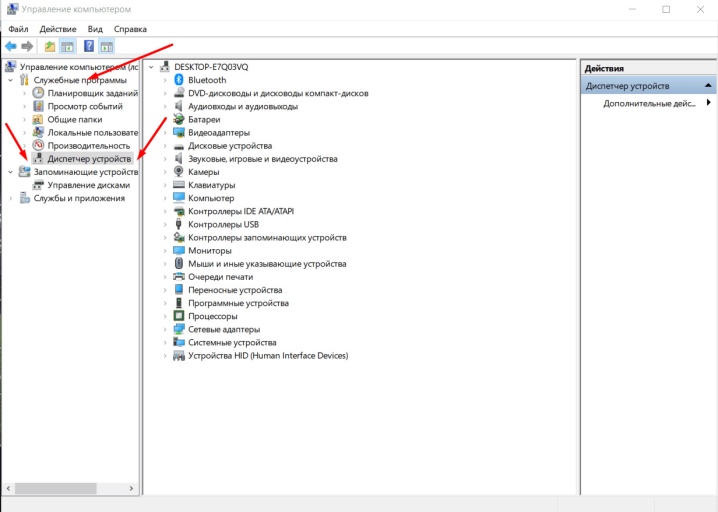Screen dimensions: 718x512
Task: Expand Системные устройства node
Action: pyautogui.click(x=165, y=343)
